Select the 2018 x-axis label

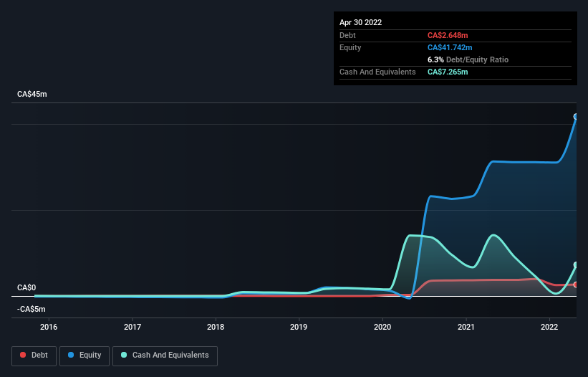tap(216, 327)
